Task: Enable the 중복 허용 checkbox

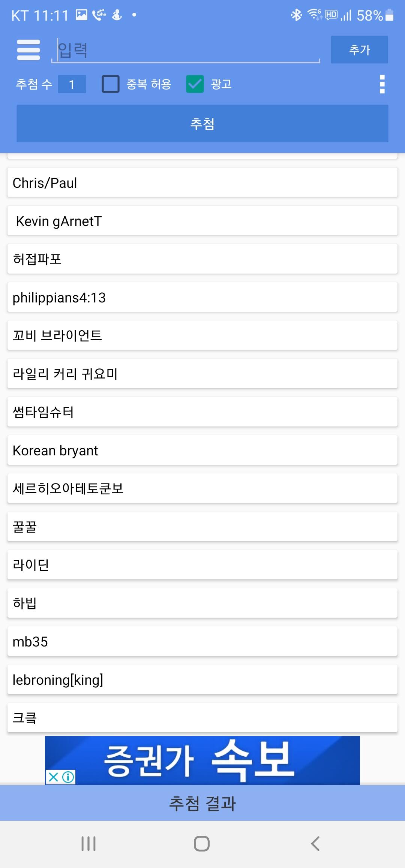Action: [x=111, y=84]
